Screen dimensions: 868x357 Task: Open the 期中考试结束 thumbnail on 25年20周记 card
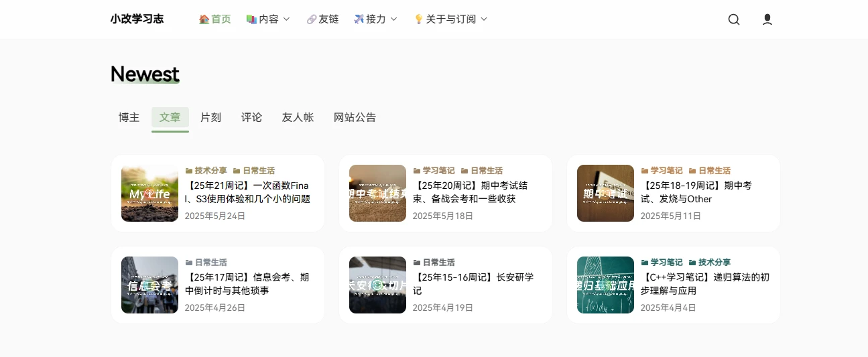point(377,193)
